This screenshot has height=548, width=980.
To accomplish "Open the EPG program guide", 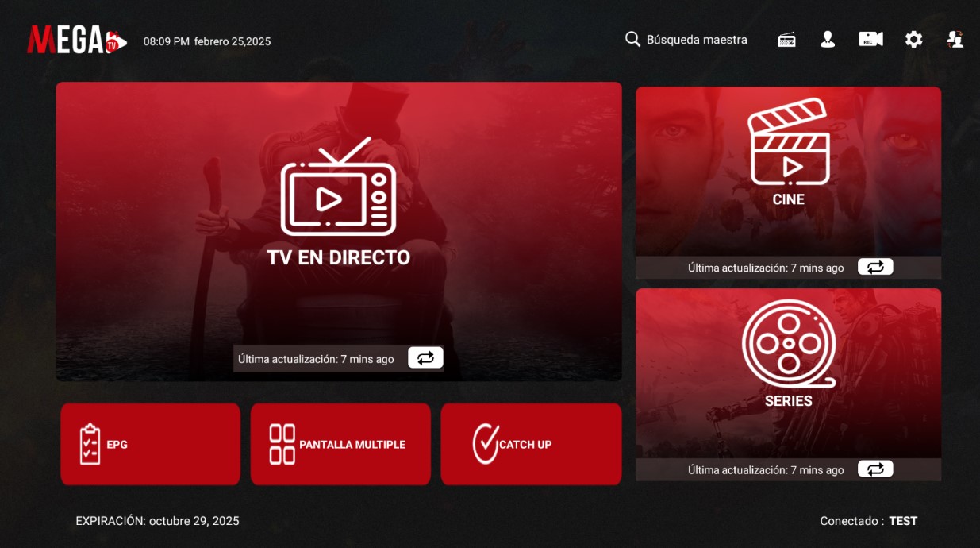I will [150, 444].
